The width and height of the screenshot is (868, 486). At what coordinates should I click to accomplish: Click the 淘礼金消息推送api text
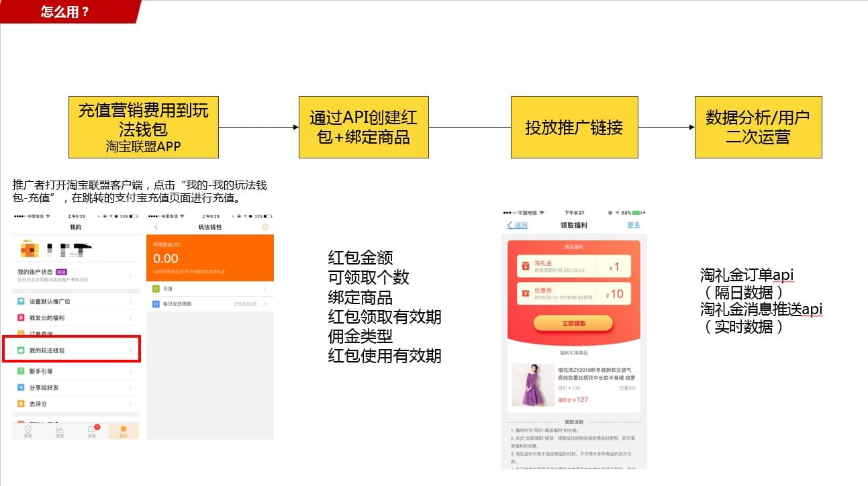pyautogui.click(x=761, y=309)
